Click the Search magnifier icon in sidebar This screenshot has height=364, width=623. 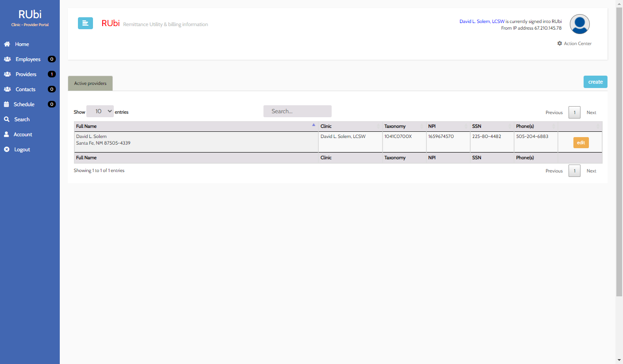point(7,119)
